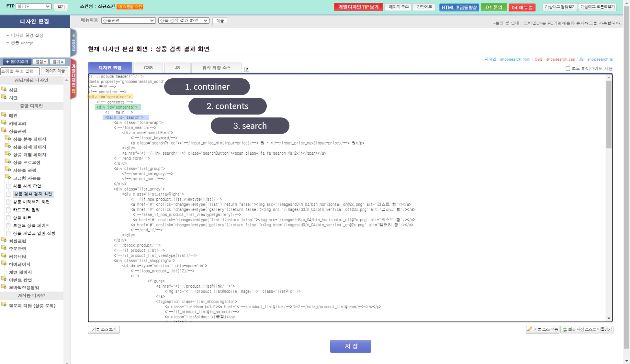
Task: Click the help question mark icon beside tabs
Action: [x=247, y=69]
